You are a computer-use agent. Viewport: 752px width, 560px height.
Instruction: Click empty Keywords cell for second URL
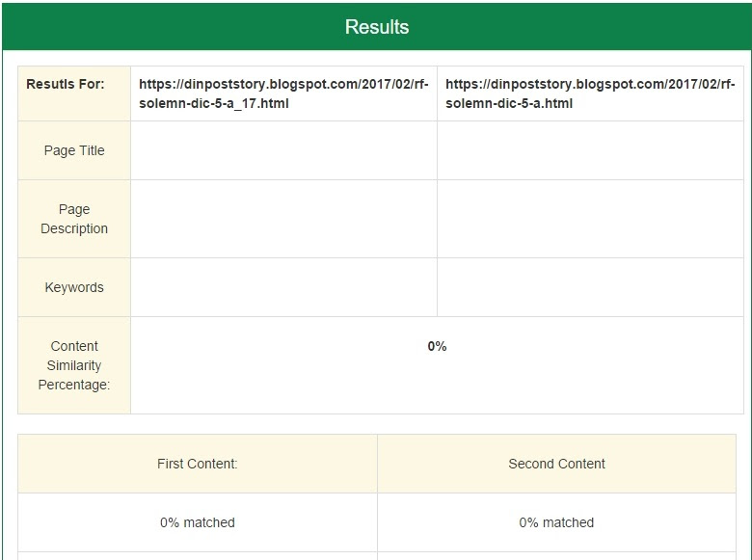[590, 287]
